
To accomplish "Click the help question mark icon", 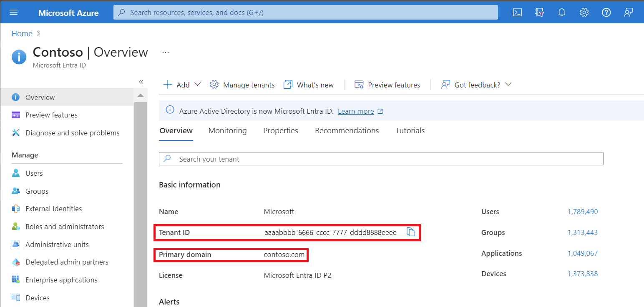I will [x=606, y=12].
